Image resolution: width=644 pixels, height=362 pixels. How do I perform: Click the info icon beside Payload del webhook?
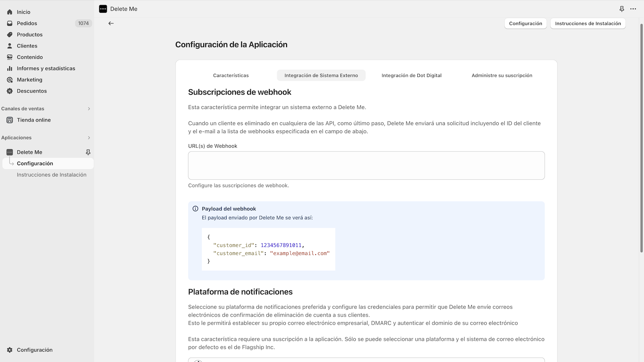(x=195, y=209)
